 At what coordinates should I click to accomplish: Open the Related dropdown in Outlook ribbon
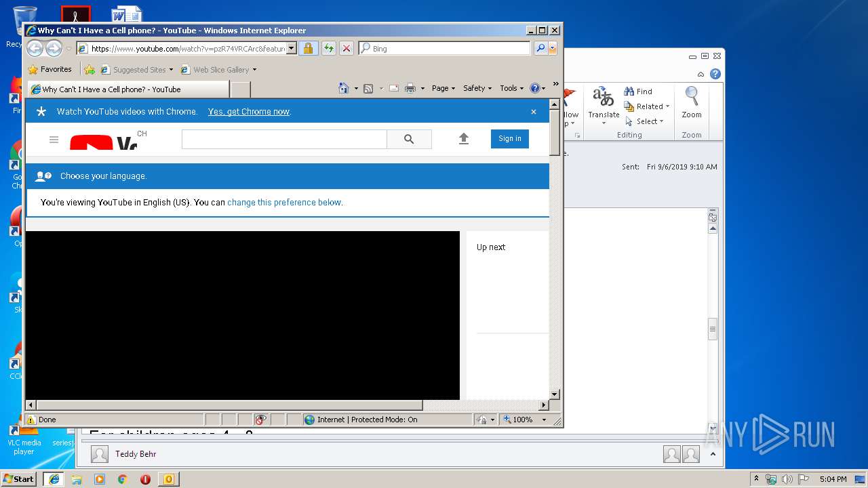pos(647,106)
